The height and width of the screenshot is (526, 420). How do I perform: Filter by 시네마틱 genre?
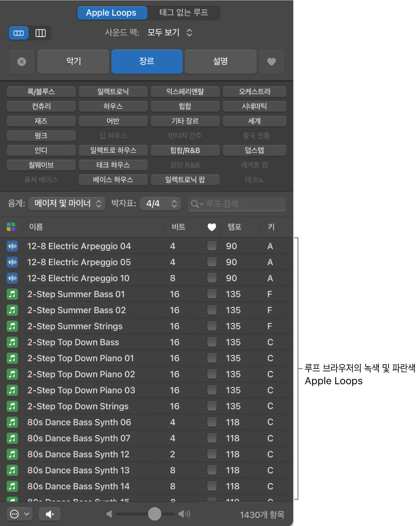pyautogui.click(x=255, y=106)
